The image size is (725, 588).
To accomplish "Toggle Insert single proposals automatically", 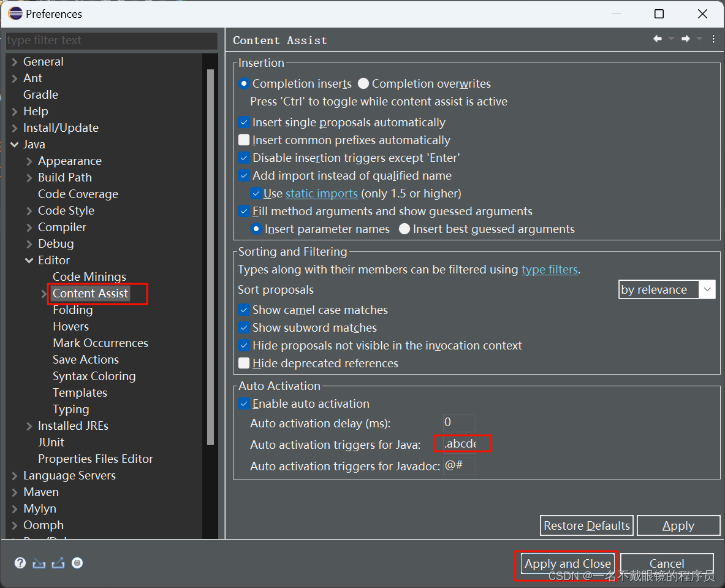I will click(244, 123).
